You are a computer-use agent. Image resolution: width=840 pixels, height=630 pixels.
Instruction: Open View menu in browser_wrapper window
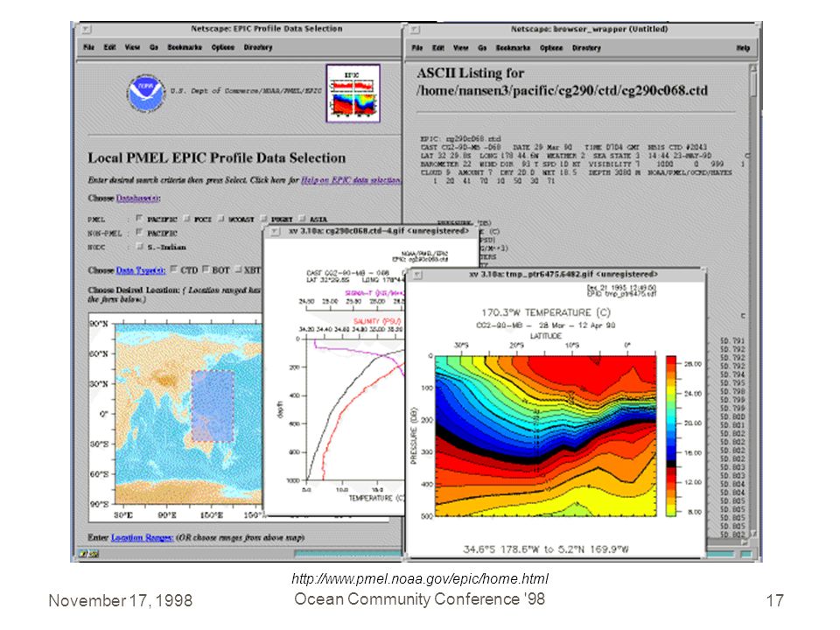coord(461,47)
